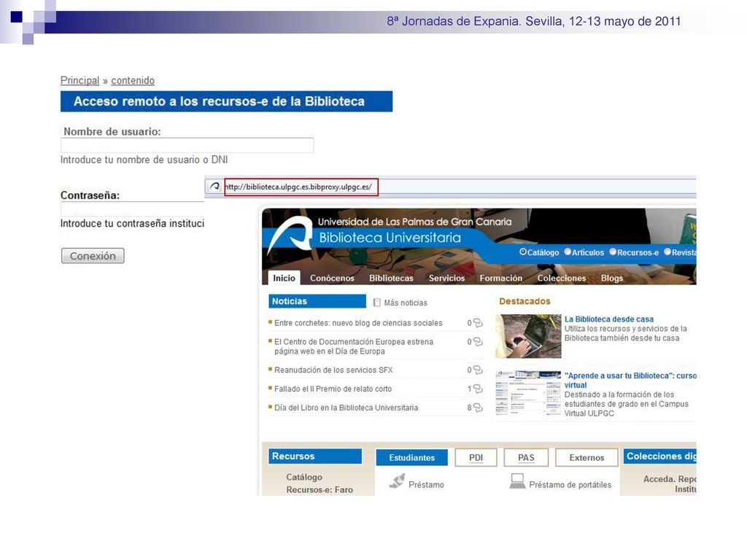Screen dimensions: 747x560
Task: Select the Revistas search radio button
Action: 667,252
